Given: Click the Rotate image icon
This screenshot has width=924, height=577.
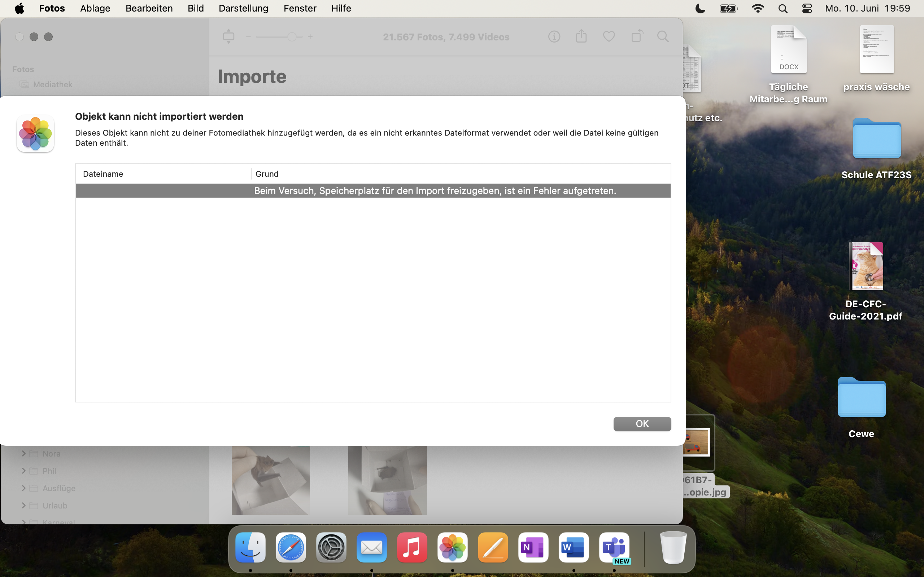Looking at the screenshot, I should 637,36.
